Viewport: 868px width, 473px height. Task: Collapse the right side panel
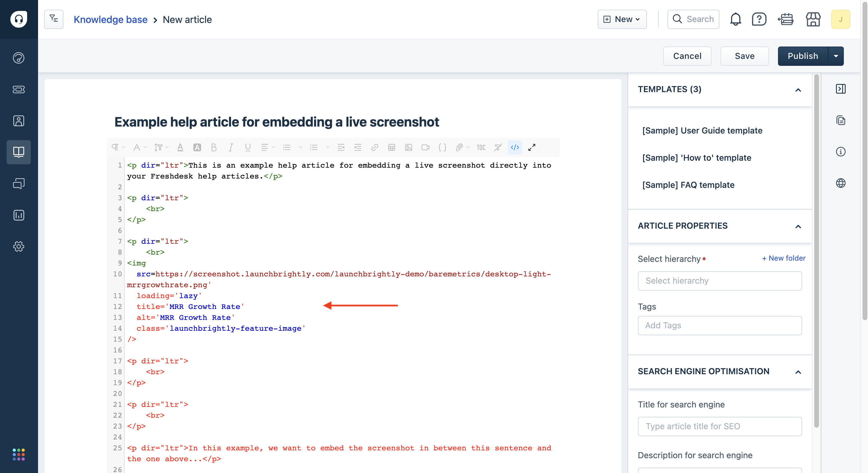click(x=841, y=89)
